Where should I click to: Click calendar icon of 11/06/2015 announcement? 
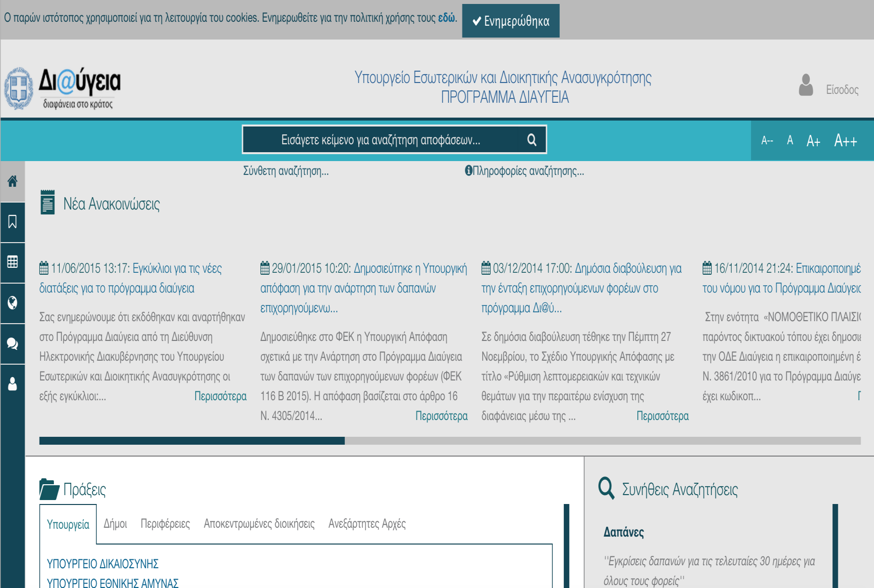click(44, 268)
